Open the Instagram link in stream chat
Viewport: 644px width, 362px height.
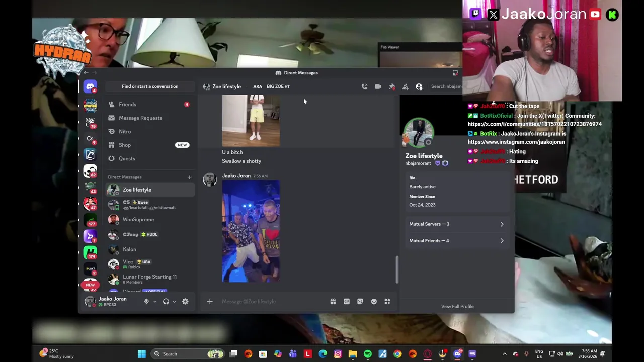click(x=516, y=142)
